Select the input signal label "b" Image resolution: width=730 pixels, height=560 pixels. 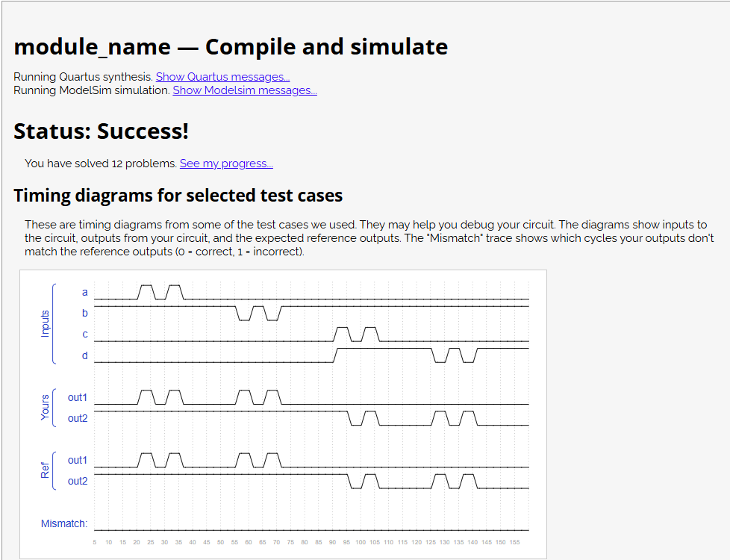coord(84,314)
